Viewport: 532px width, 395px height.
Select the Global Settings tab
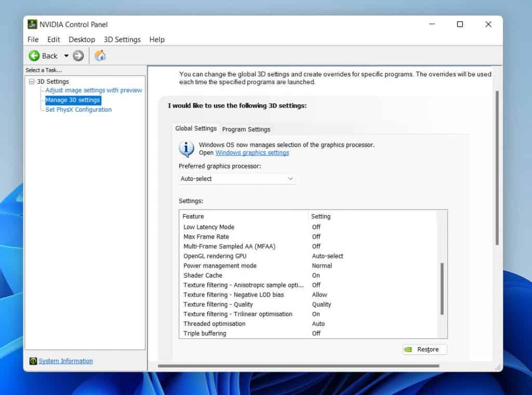coord(196,128)
